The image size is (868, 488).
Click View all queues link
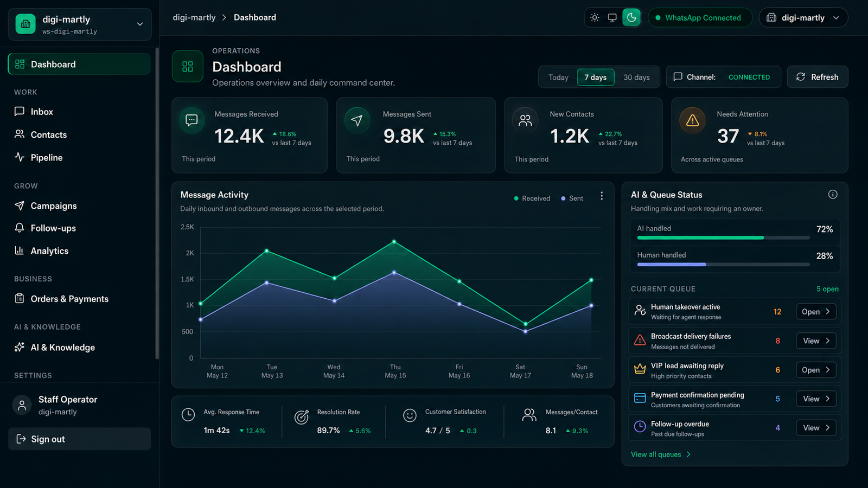pos(661,454)
